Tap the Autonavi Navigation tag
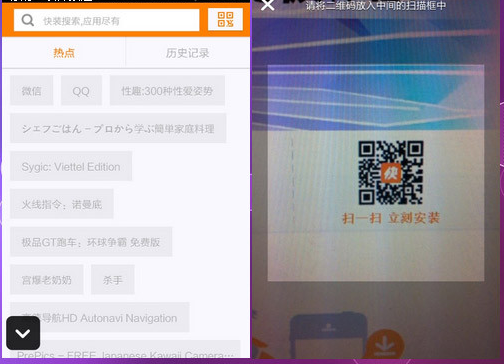Viewport: 504px width, 364px height. click(100, 318)
